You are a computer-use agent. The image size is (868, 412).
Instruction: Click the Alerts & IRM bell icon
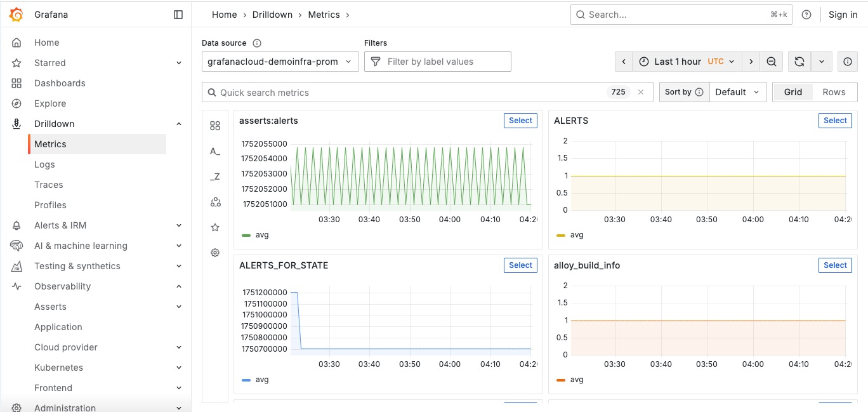(17, 225)
